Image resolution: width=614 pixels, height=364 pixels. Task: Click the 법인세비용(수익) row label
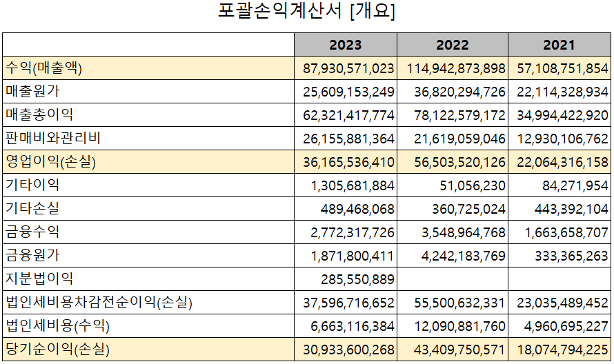click(x=57, y=325)
